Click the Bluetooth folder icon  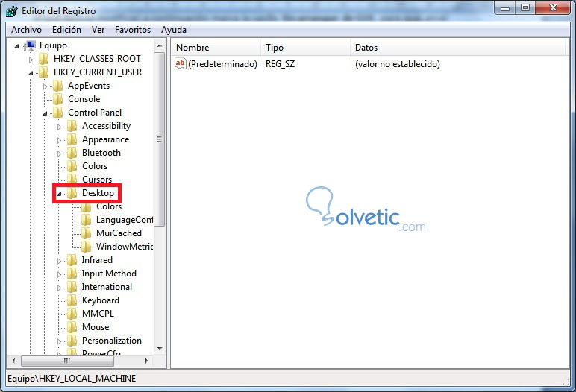click(72, 153)
